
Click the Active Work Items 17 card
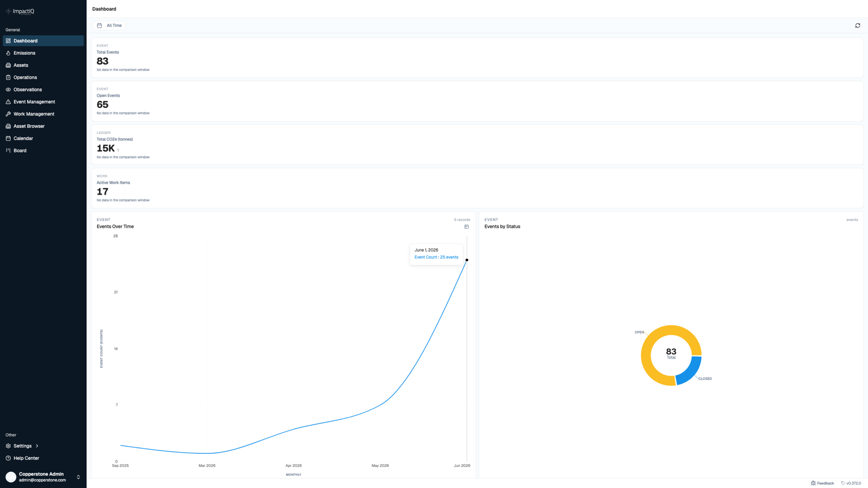(x=477, y=188)
